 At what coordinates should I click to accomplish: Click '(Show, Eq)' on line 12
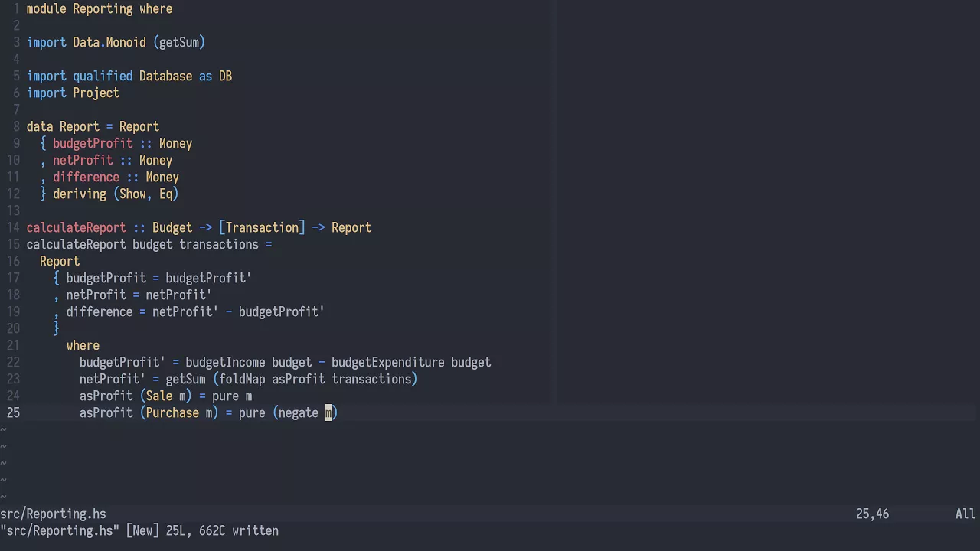145,194
